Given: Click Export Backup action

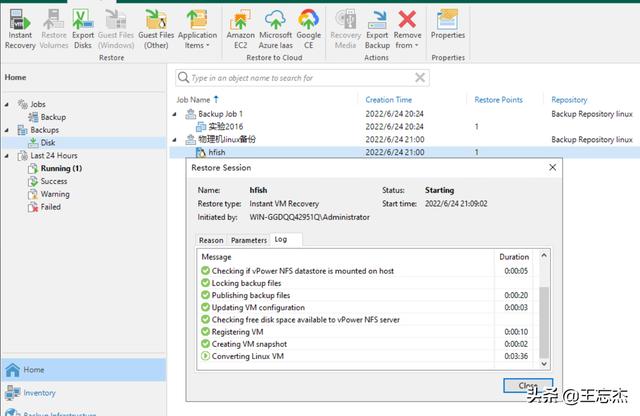Looking at the screenshot, I should pyautogui.click(x=377, y=29).
